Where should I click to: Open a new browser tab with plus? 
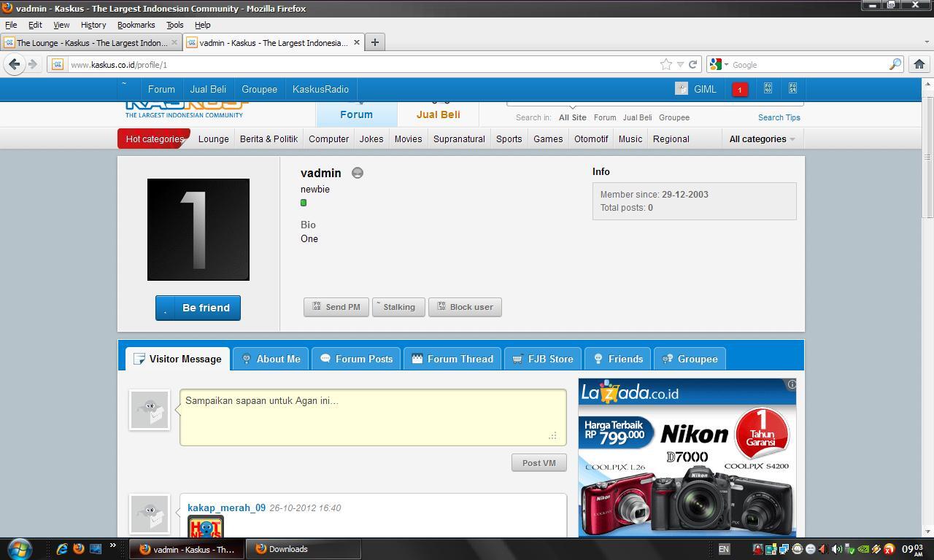pos(374,42)
